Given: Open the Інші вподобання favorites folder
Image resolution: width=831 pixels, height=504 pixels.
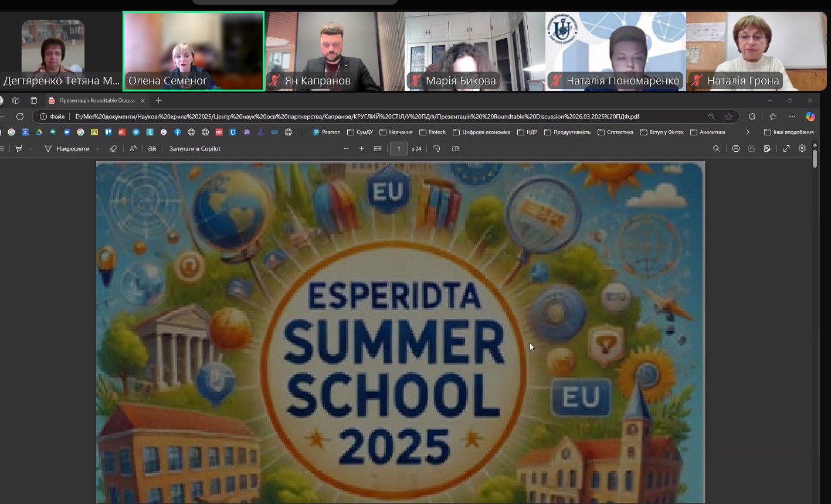Looking at the screenshot, I should coord(789,132).
